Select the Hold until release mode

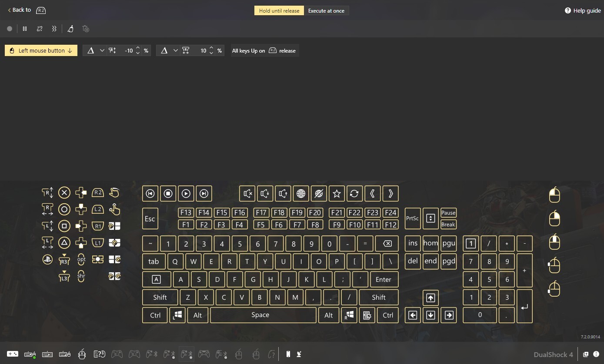point(279,11)
